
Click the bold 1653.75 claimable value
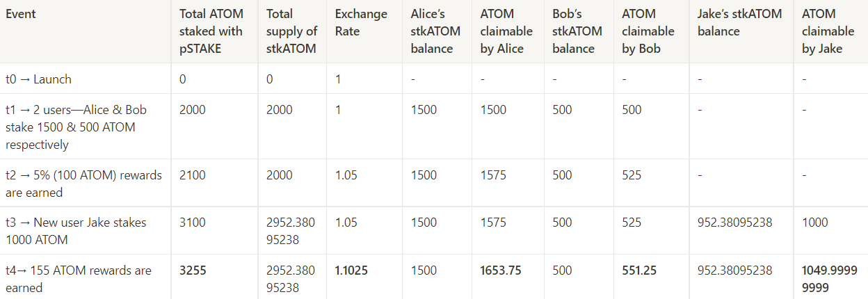click(x=501, y=270)
